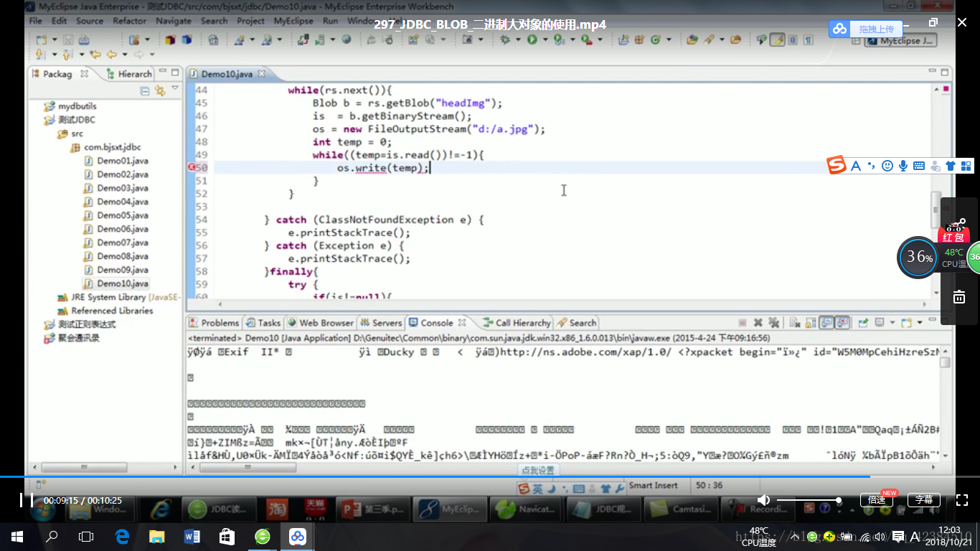Open the Back history dropdown arrow
This screenshot has height=551, width=980.
(x=125, y=55)
